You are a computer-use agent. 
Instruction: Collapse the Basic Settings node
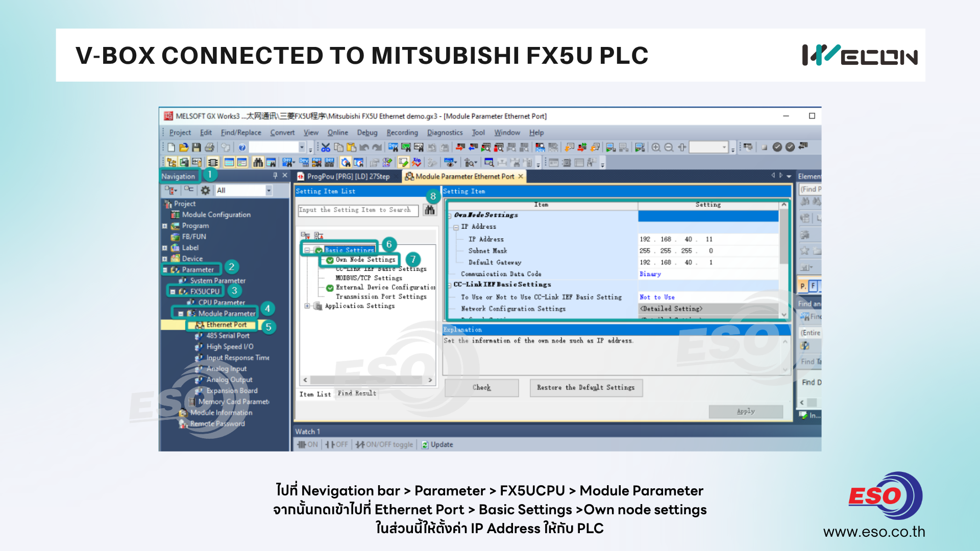pyautogui.click(x=307, y=251)
